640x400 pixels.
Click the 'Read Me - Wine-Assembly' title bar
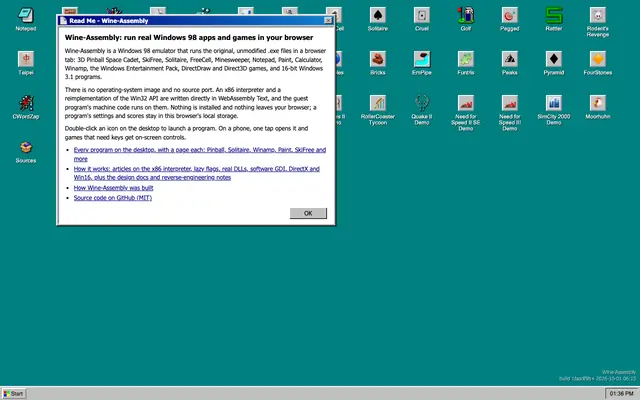pos(196,20)
